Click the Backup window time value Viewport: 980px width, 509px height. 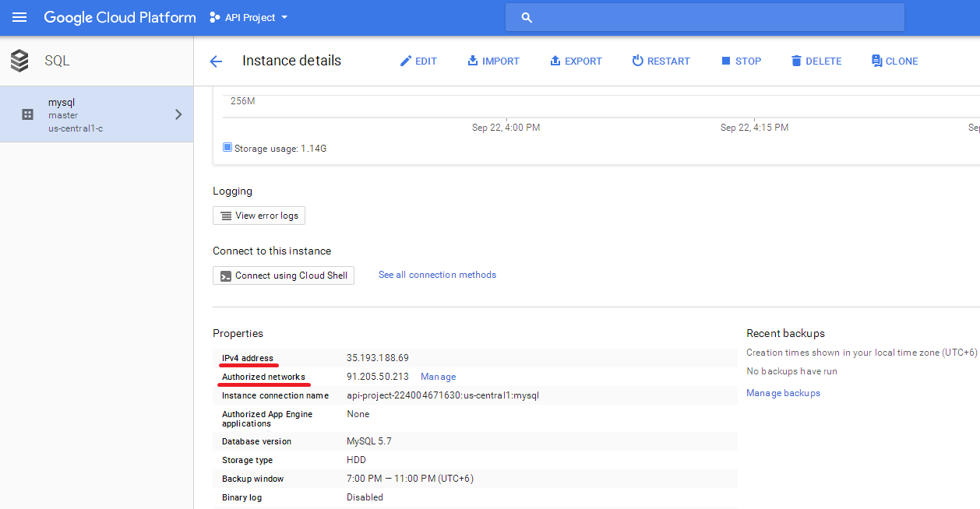click(x=410, y=479)
